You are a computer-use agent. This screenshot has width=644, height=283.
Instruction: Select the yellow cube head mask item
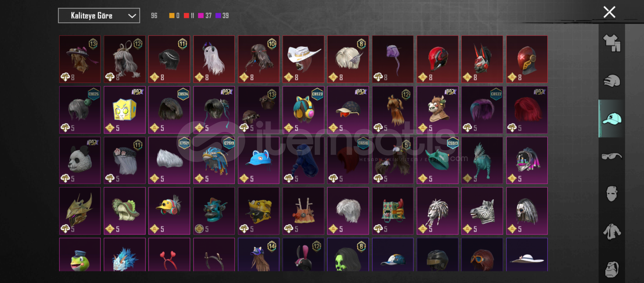click(125, 110)
